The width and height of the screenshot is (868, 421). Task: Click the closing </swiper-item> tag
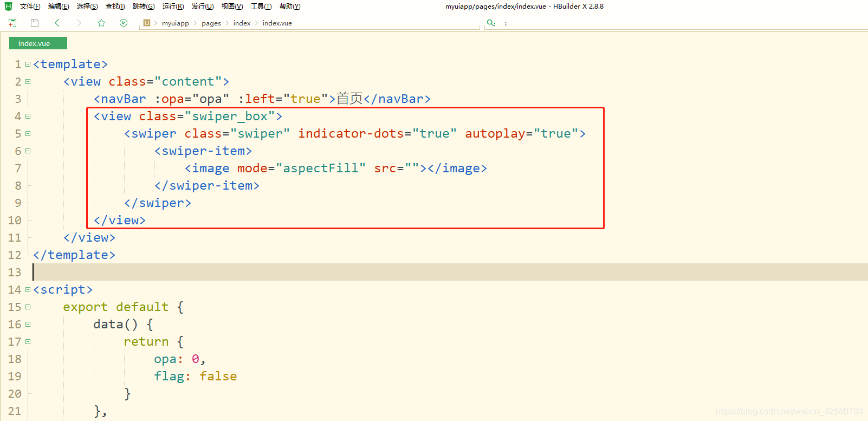pyautogui.click(x=207, y=186)
